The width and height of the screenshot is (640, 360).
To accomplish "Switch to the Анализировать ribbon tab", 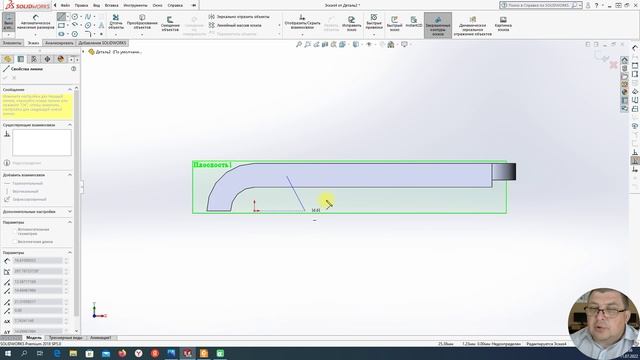I will (x=59, y=43).
